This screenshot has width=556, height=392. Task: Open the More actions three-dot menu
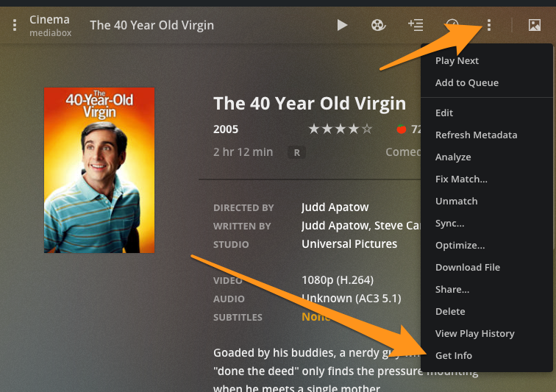[x=489, y=25]
